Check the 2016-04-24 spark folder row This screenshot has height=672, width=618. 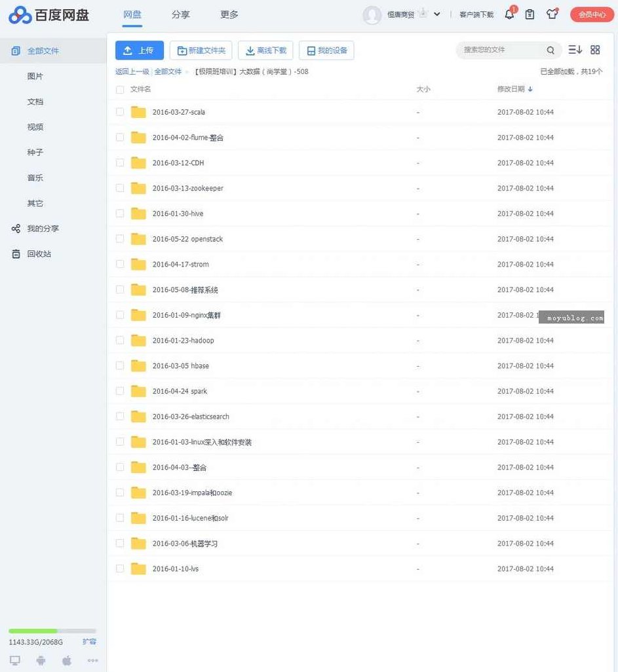(x=119, y=390)
